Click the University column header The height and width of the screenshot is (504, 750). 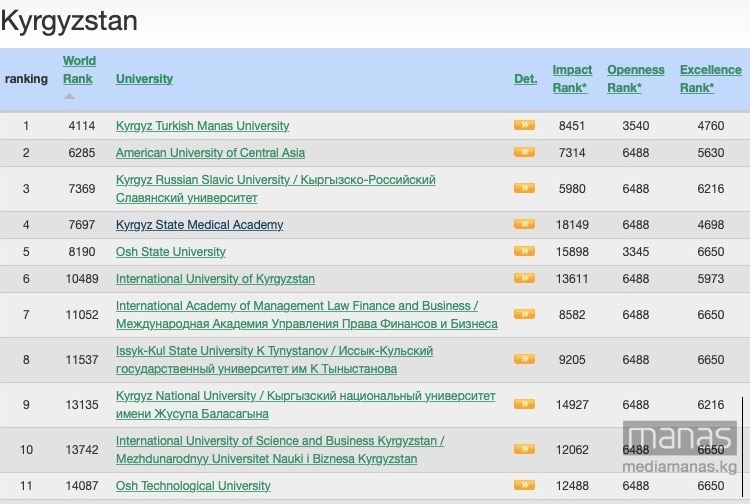coord(144,79)
